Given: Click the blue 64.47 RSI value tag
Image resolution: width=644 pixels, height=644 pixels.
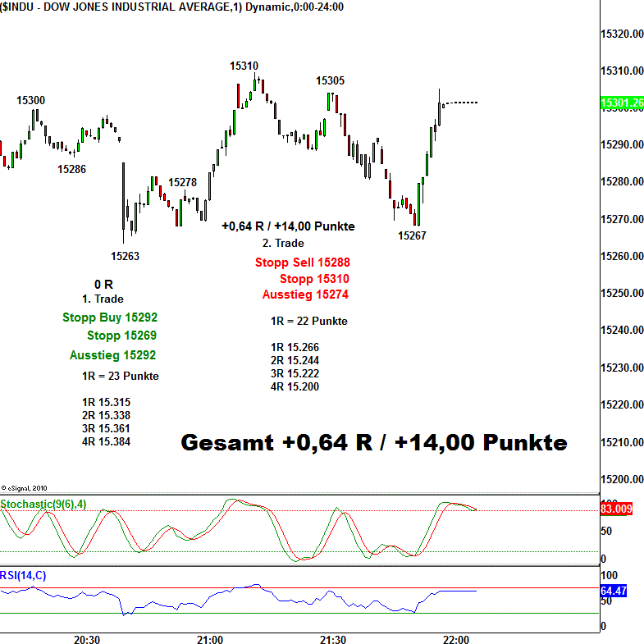Looking at the screenshot, I should (614, 590).
